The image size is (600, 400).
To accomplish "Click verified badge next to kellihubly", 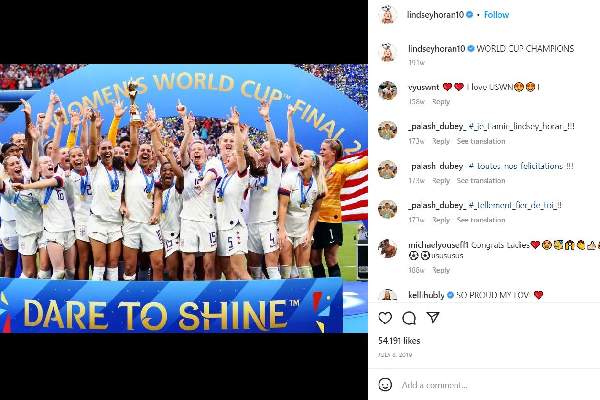I will point(450,295).
